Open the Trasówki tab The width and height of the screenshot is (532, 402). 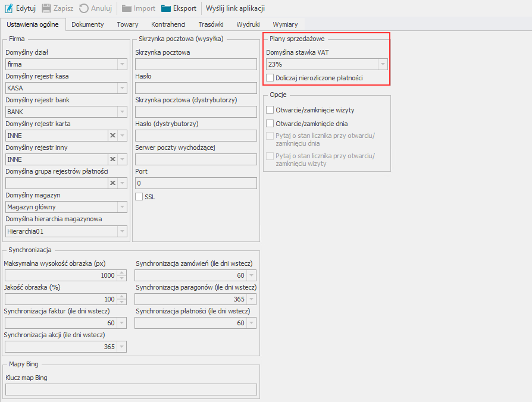(211, 24)
